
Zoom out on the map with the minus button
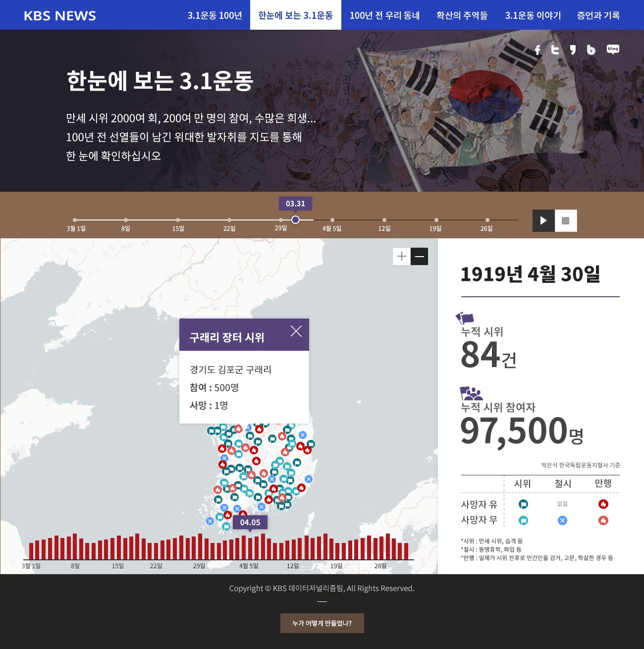coord(419,256)
